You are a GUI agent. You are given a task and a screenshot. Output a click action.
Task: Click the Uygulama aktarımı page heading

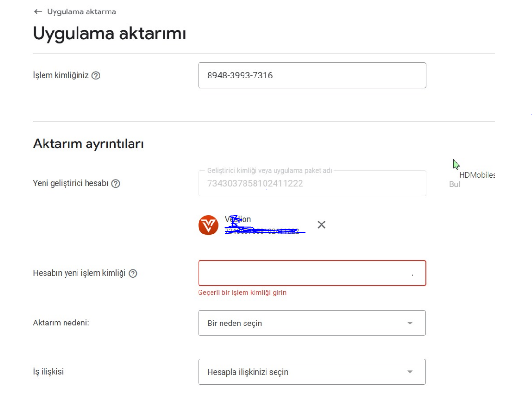pyautogui.click(x=110, y=33)
